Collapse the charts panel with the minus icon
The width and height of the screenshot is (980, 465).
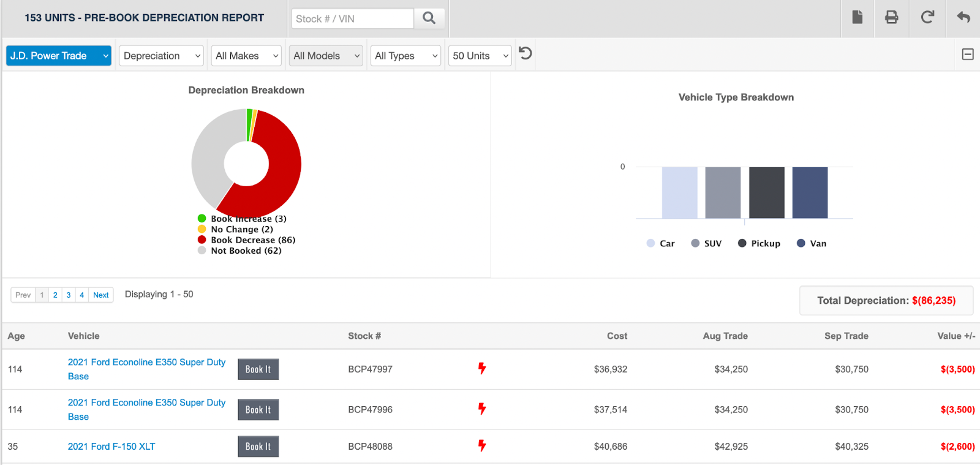968,55
